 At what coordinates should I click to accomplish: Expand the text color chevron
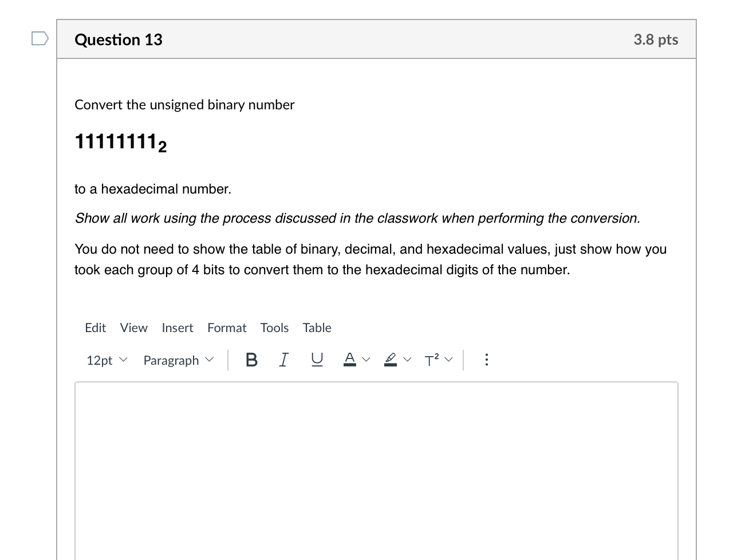pyautogui.click(x=366, y=360)
